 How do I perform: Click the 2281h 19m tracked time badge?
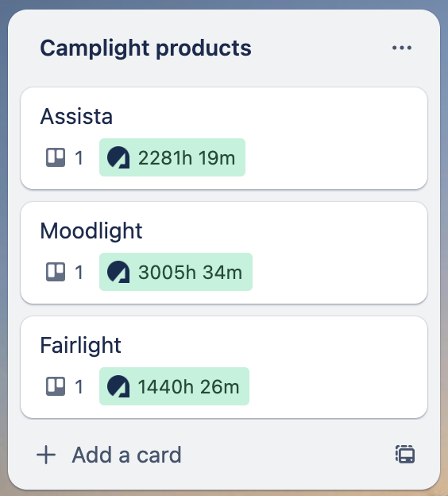(x=172, y=157)
